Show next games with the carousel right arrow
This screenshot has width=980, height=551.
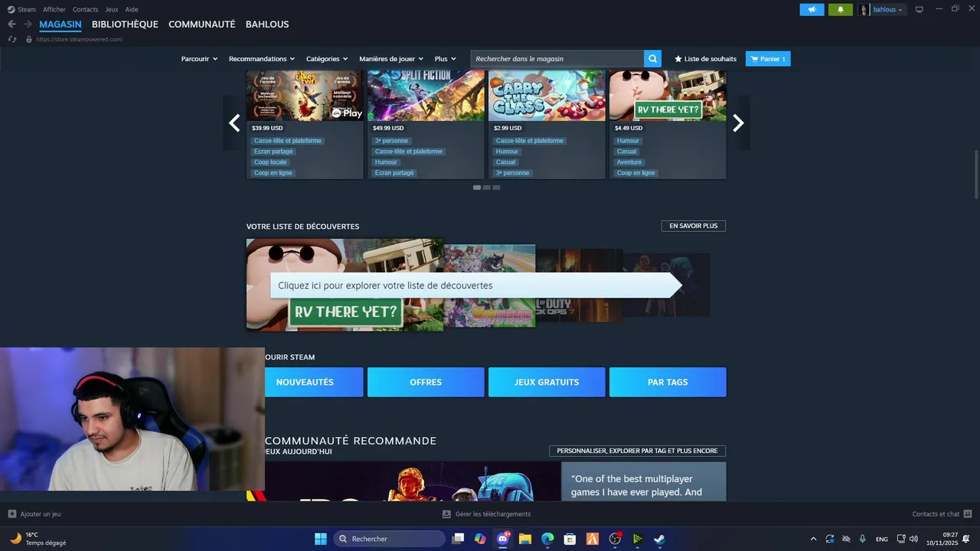[738, 122]
